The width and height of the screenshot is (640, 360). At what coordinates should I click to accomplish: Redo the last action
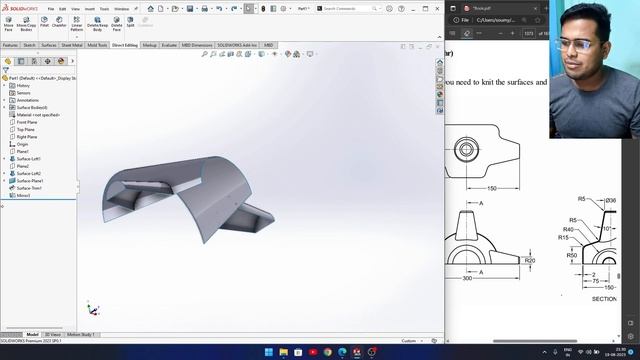click(234, 9)
